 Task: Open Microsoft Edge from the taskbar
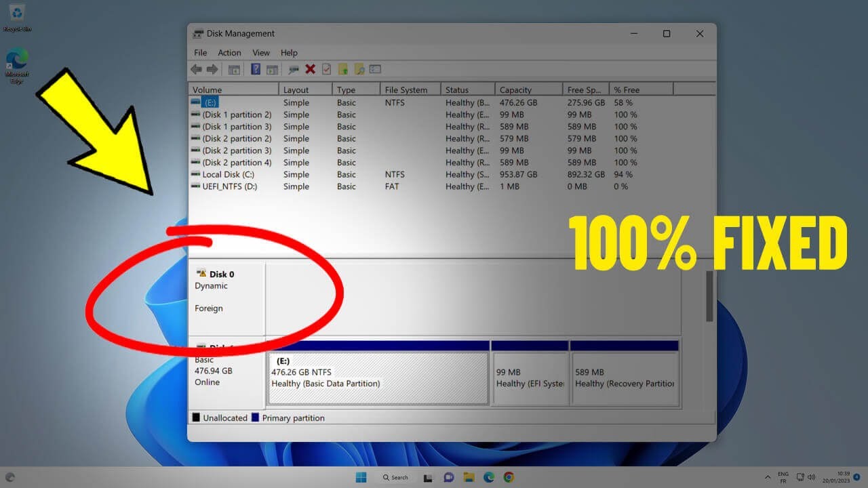click(x=489, y=477)
